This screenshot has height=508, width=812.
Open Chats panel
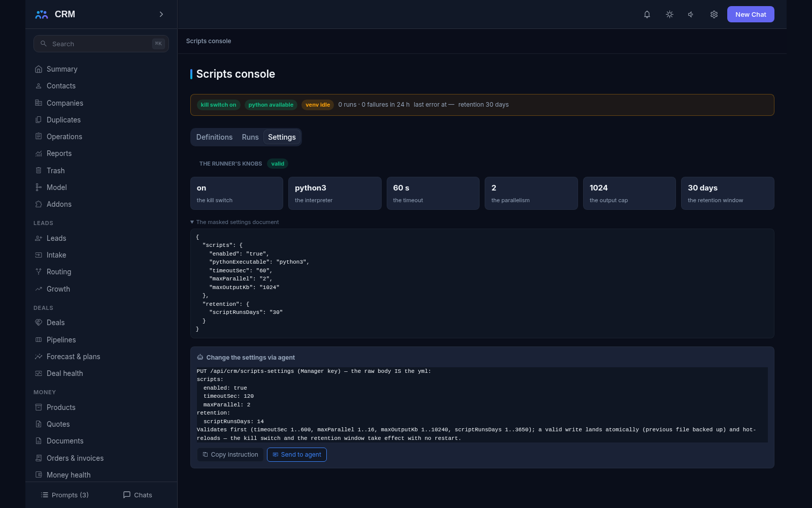(138, 495)
